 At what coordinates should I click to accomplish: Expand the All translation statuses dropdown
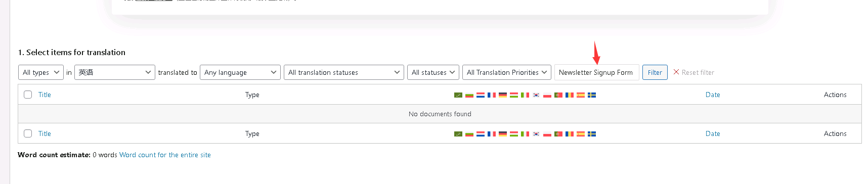tap(344, 72)
